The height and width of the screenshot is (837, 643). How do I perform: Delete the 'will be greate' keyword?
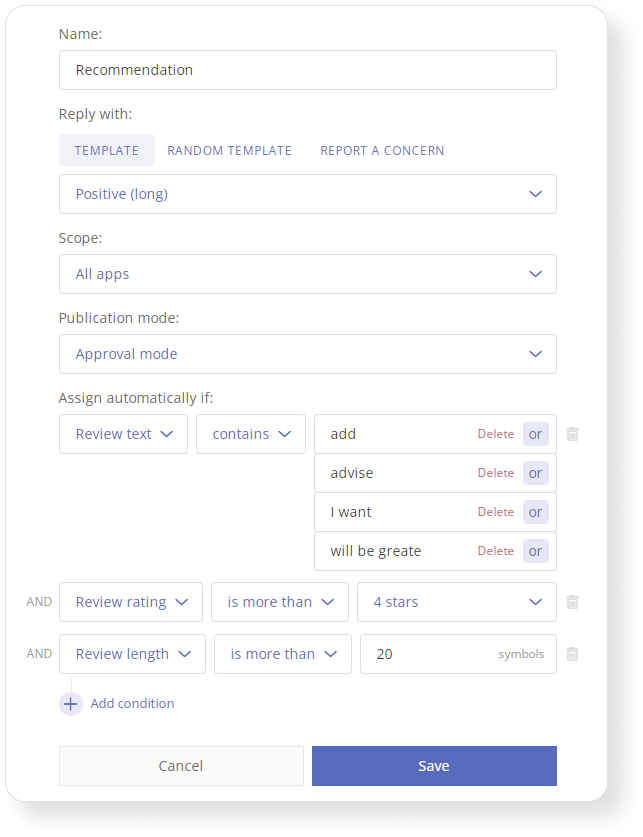click(x=495, y=551)
